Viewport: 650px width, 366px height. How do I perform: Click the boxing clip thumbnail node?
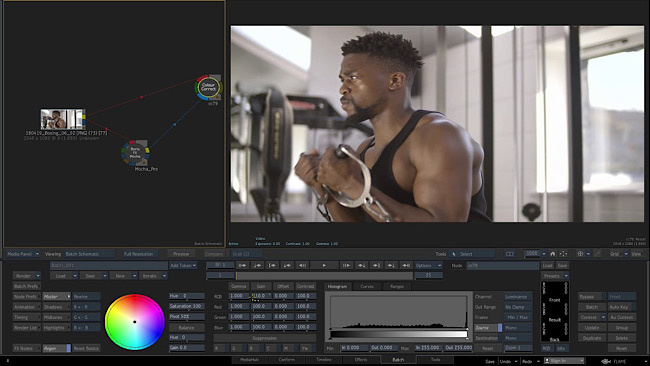coord(63,119)
